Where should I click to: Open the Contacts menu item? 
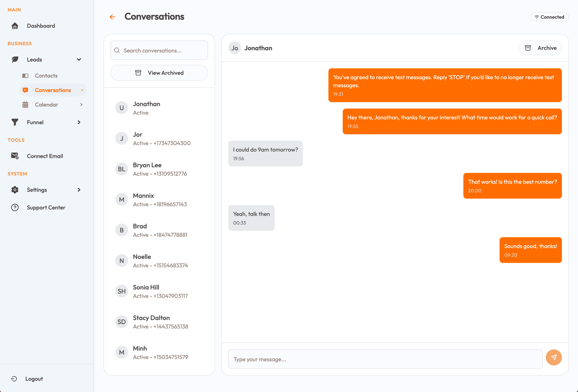46,76
